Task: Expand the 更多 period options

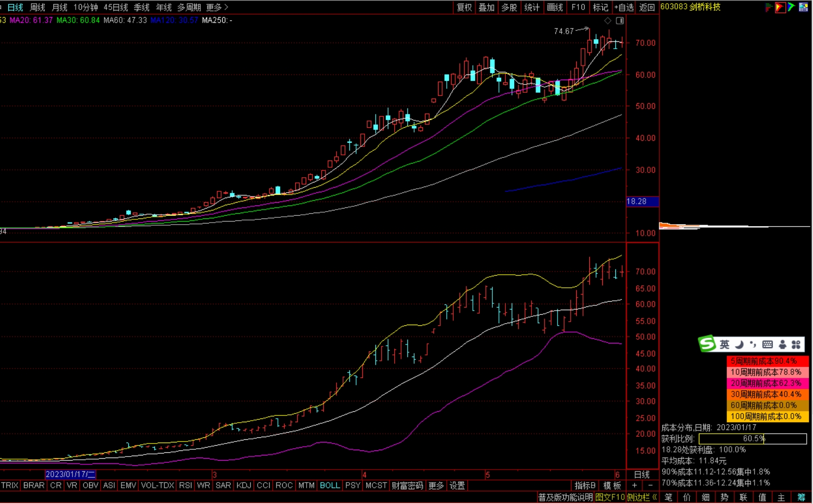Action: pyautogui.click(x=217, y=7)
